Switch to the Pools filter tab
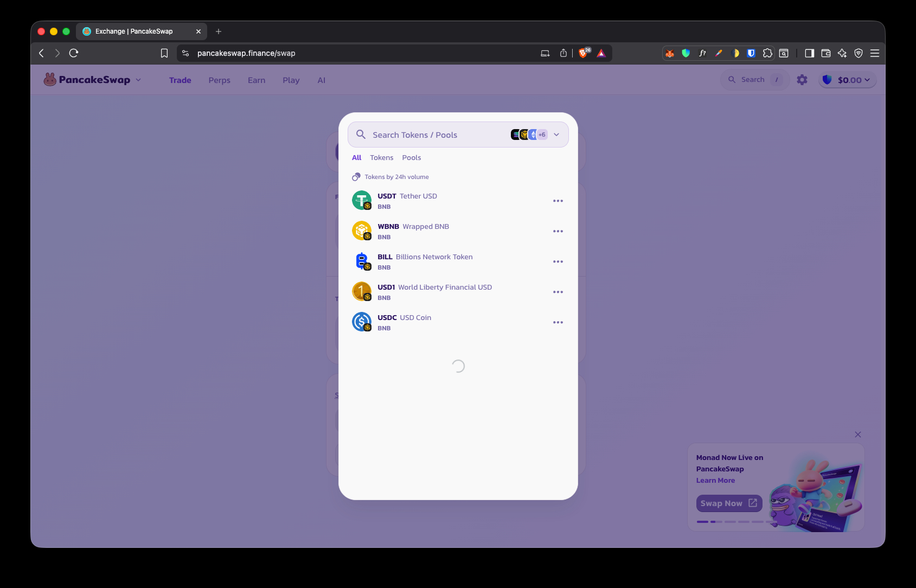This screenshot has width=916, height=588. tap(412, 158)
